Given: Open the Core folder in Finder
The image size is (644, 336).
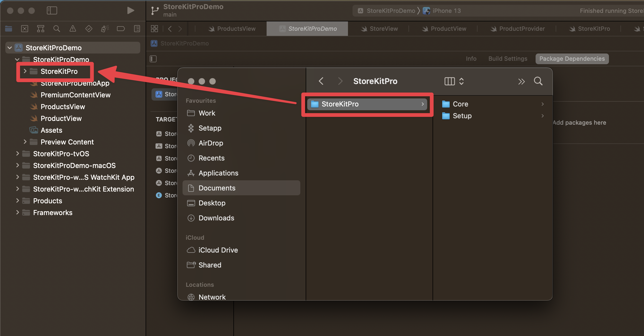Looking at the screenshot, I should click(x=493, y=104).
